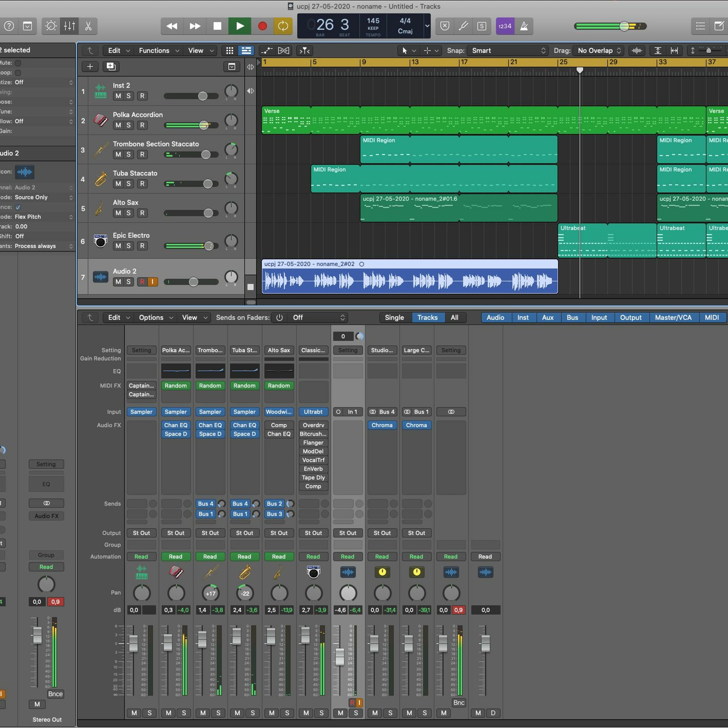Switch mixer view to the All tab
728x728 pixels.
[x=455, y=318]
